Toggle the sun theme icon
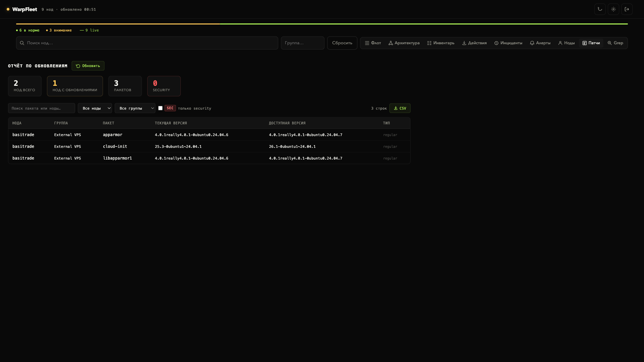The height and width of the screenshot is (362, 644). pyautogui.click(x=613, y=9)
